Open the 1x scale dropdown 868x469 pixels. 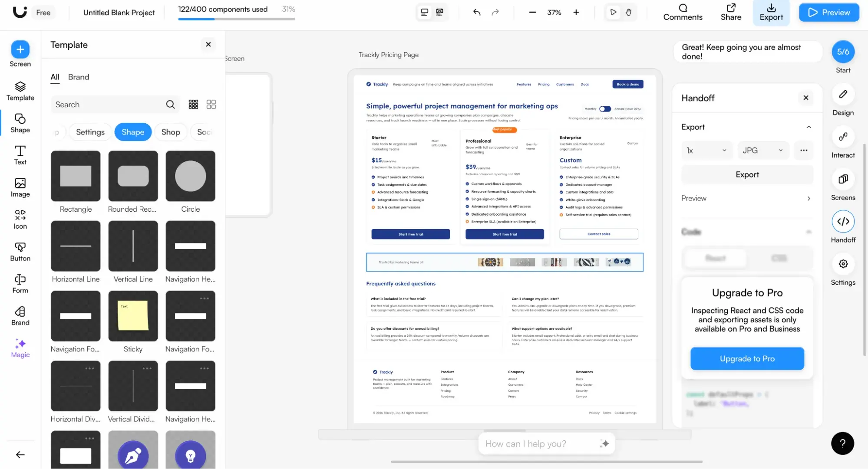pos(706,151)
